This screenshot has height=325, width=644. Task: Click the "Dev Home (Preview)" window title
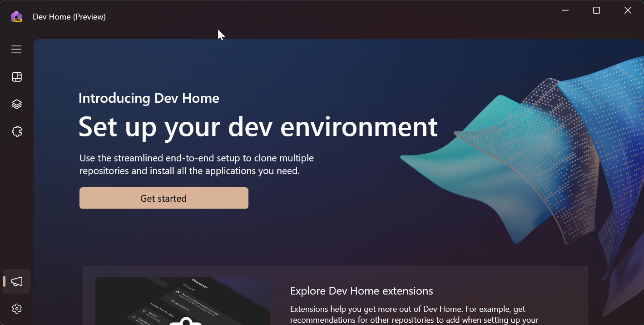coord(69,17)
